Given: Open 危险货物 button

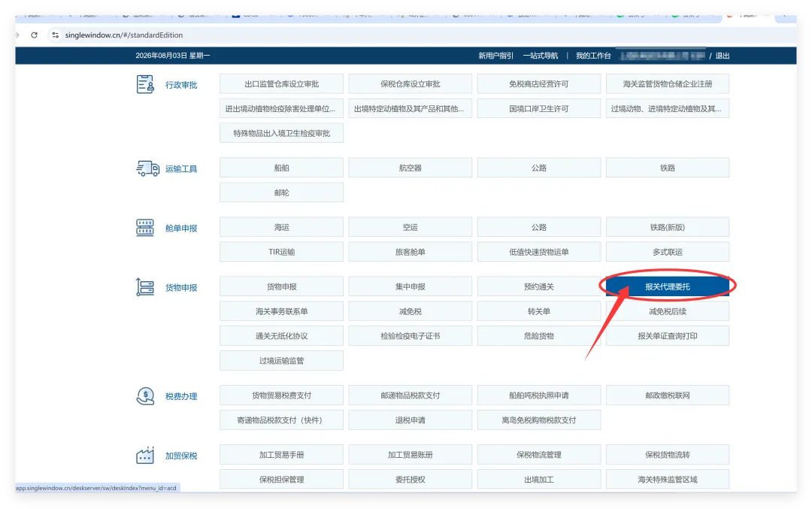Looking at the screenshot, I should point(538,336).
